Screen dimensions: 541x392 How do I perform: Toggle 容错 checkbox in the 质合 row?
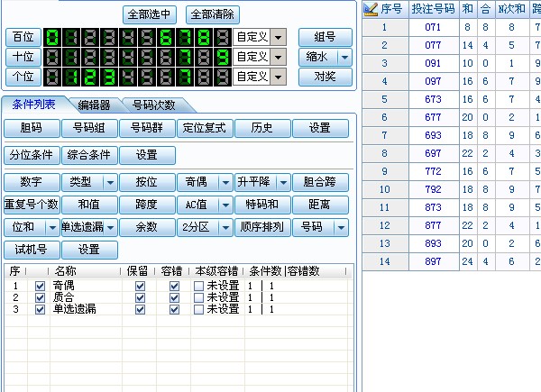click(x=175, y=298)
